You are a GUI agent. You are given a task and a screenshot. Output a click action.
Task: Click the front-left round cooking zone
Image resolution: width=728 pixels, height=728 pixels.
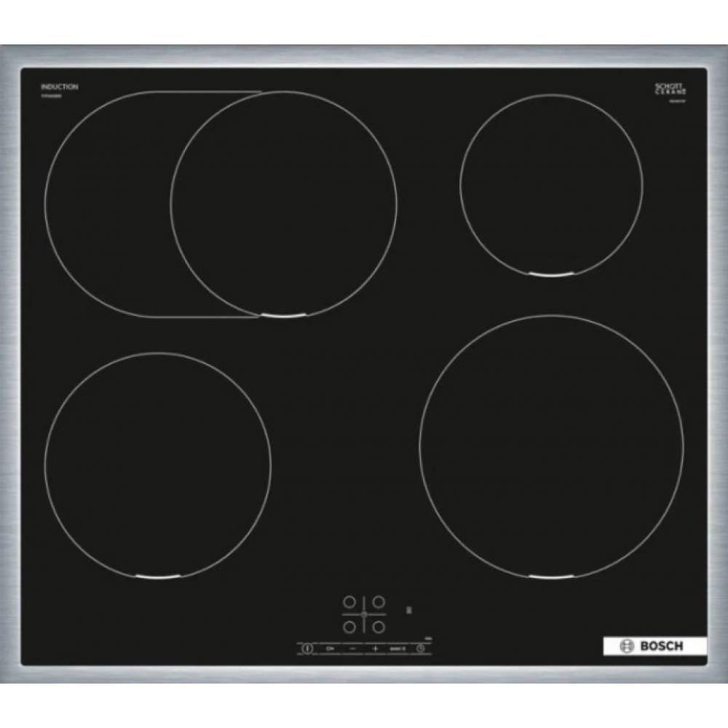pyautogui.click(x=158, y=466)
